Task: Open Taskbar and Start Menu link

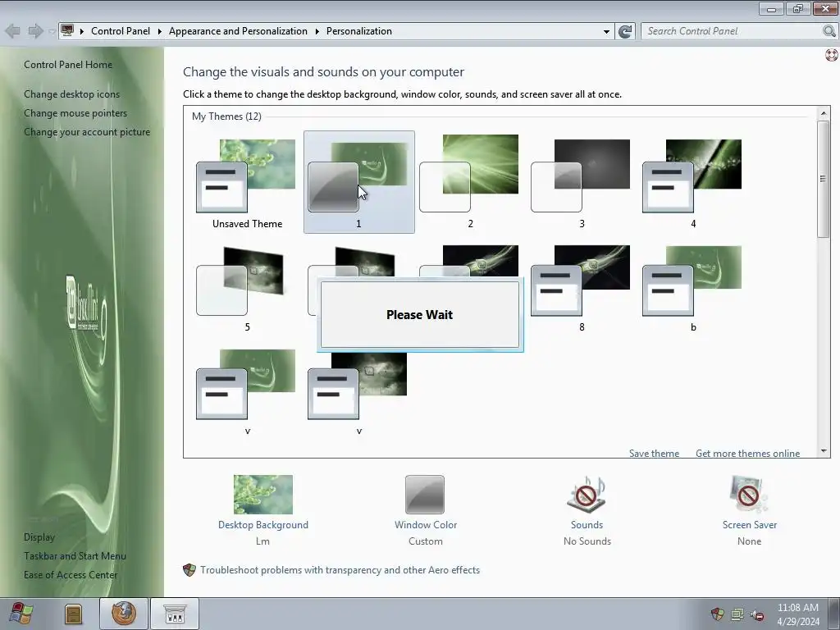Action: 75,555
